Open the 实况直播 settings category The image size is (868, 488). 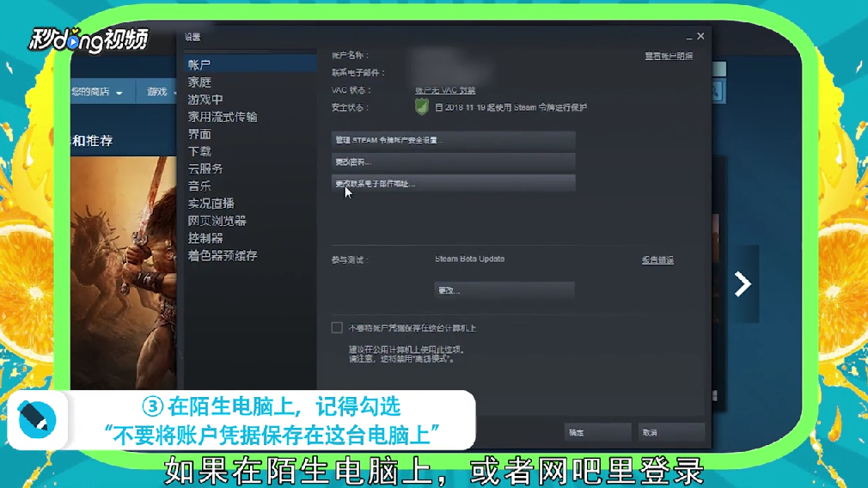211,203
